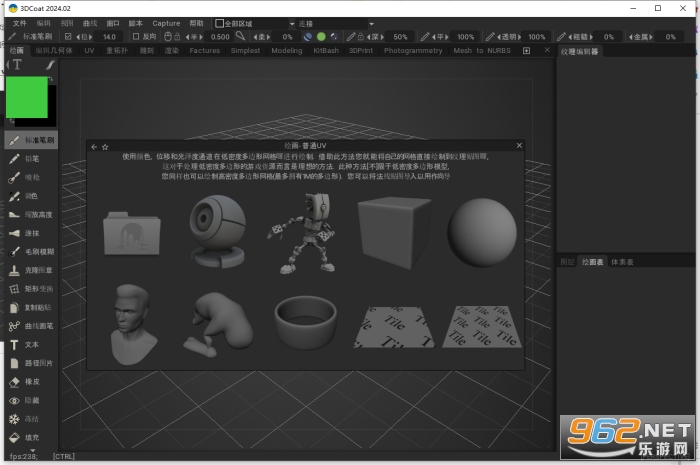The width and height of the screenshot is (700, 465).
Task: Open the 文件 file menu
Action: click(x=19, y=23)
